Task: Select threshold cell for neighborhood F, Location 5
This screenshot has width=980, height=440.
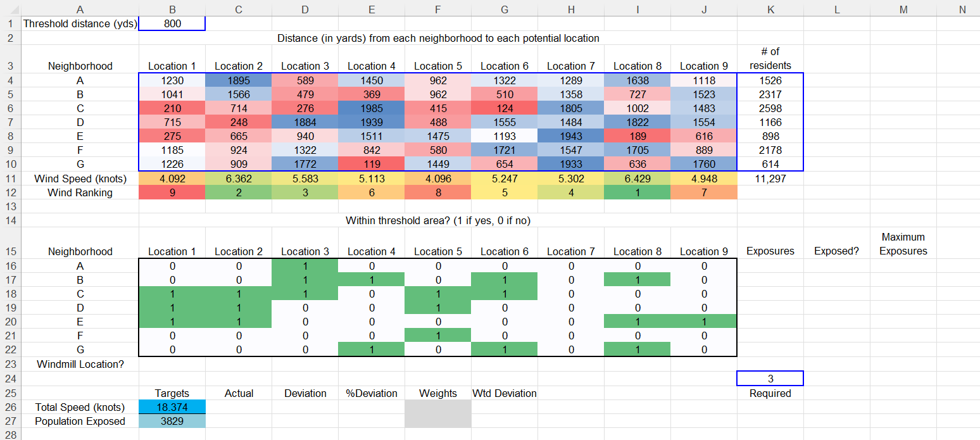Action: click(x=438, y=335)
